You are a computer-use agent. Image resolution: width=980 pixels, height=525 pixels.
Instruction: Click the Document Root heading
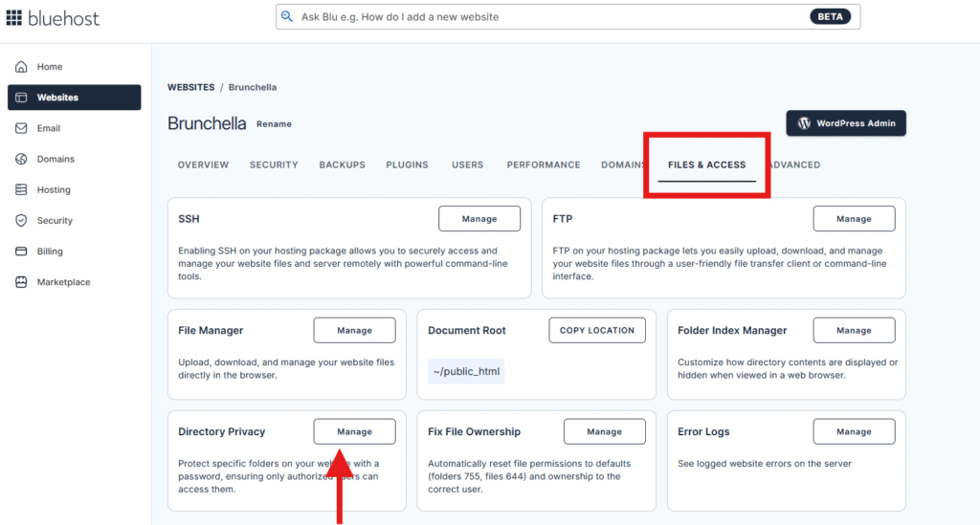point(467,330)
